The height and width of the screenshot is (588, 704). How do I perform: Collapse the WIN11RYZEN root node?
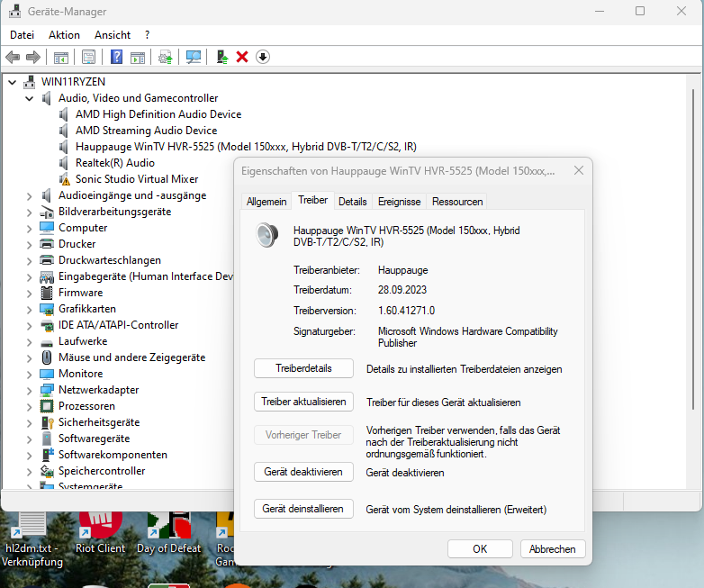(13, 82)
